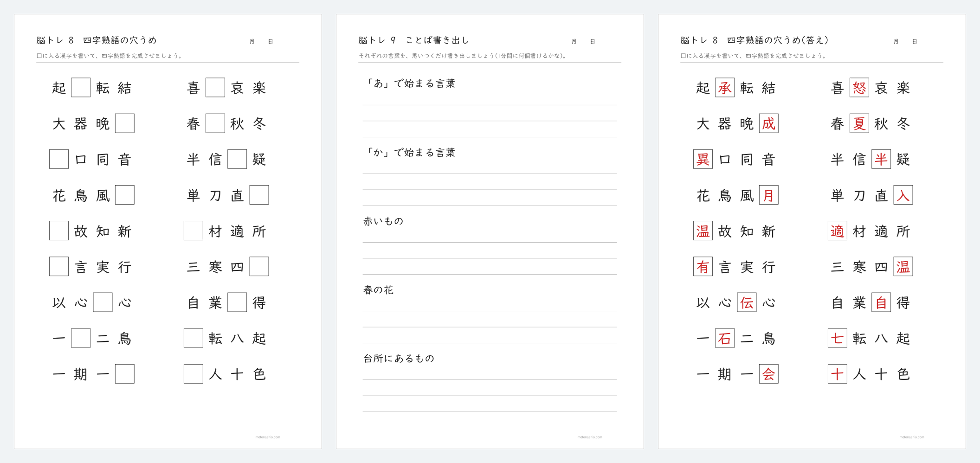Click the red 承 answer in 起承転結
Screen dimensions: 980x463
click(725, 87)
